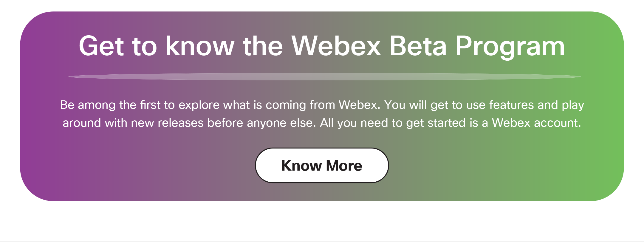Select the banner heading about Webex Beta Program

322,46
